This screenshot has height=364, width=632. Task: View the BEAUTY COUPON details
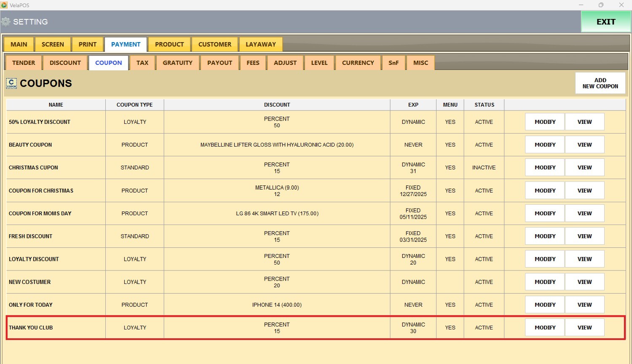584,145
